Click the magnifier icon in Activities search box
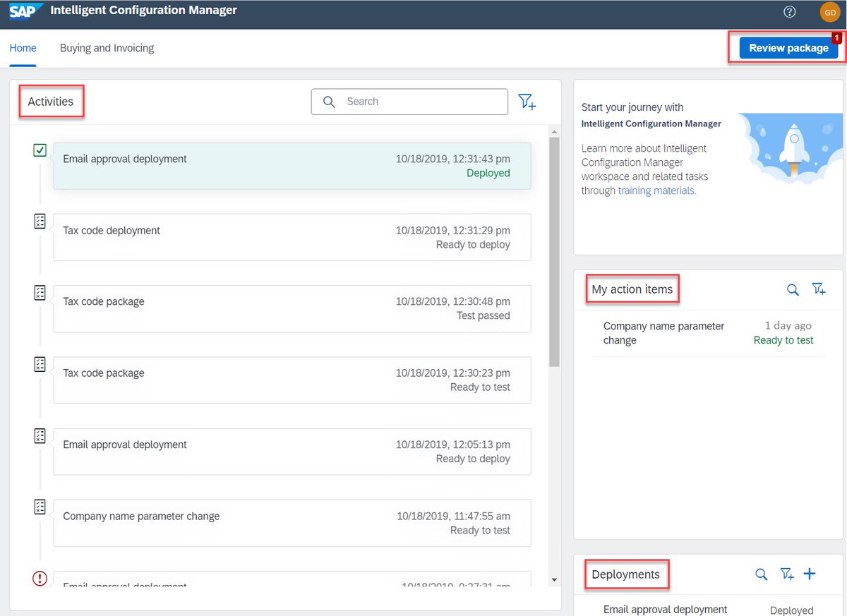847x616 pixels. [x=329, y=102]
